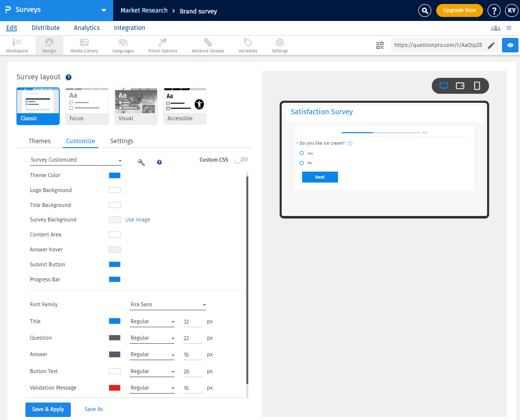Select the No radio button in preview

(301, 163)
